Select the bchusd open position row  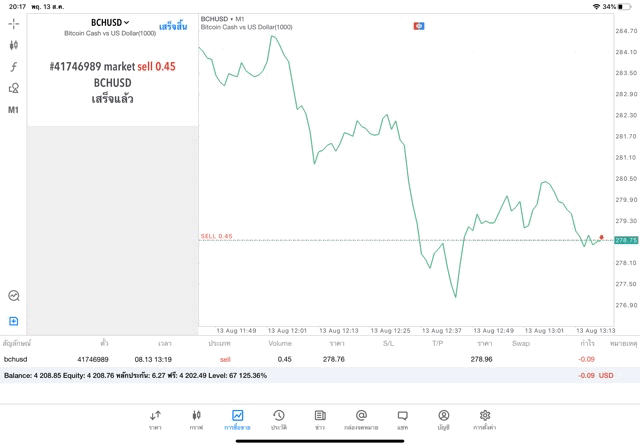pos(300,358)
